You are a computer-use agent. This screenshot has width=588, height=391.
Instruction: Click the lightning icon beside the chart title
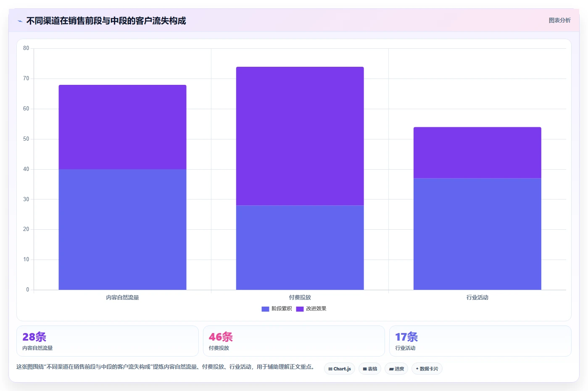point(20,21)
